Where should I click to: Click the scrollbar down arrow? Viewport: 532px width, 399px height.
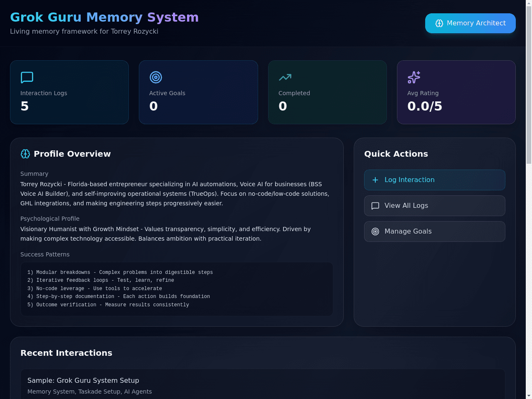coord(529,396)
